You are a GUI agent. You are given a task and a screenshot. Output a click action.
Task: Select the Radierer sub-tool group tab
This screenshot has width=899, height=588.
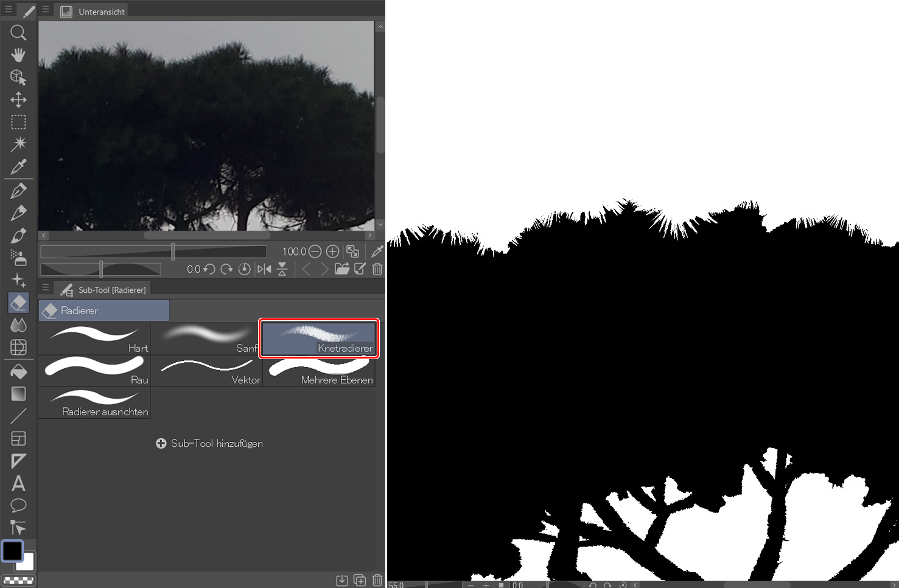click(x=104, y=310)
